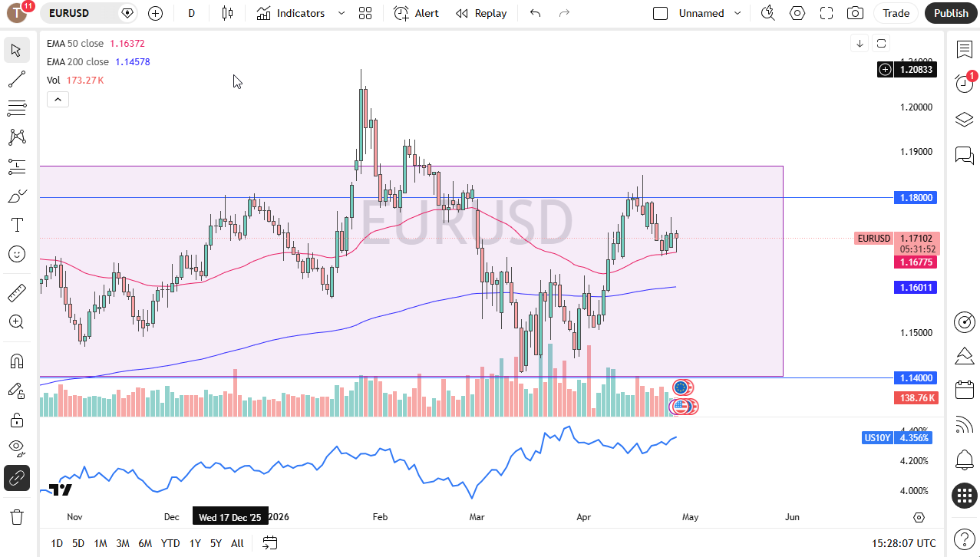Activate the Zoom In tool

tap(17, 321)
